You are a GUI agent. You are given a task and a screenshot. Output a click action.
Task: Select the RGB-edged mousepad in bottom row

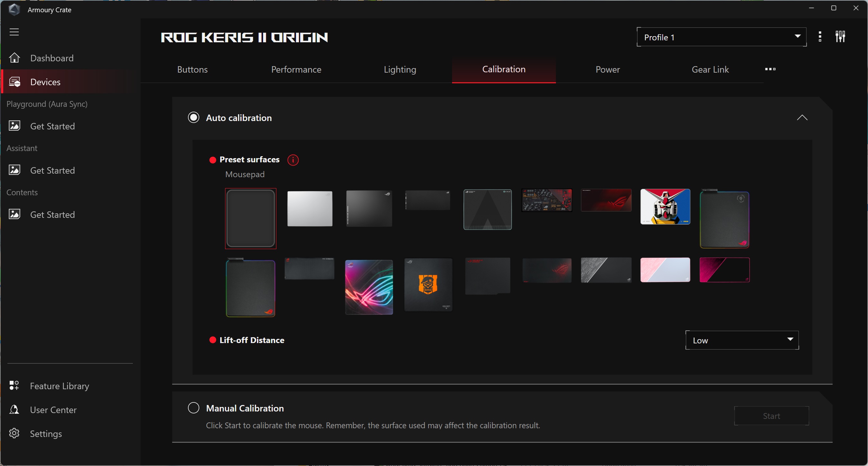(x=250, y=288)
